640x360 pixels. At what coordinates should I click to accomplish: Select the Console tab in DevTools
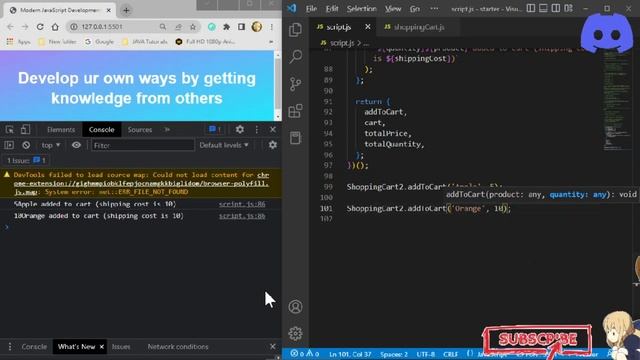tap(102, 130)
